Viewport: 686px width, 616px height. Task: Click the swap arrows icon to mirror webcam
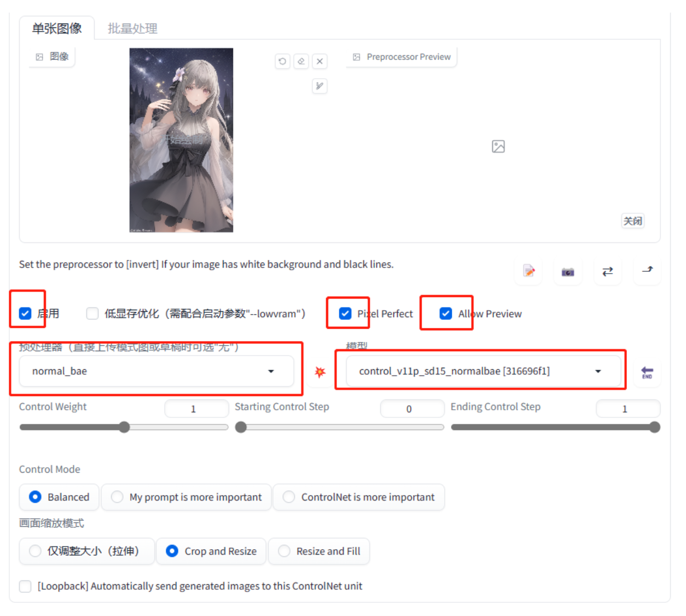[x=607, y=271]
